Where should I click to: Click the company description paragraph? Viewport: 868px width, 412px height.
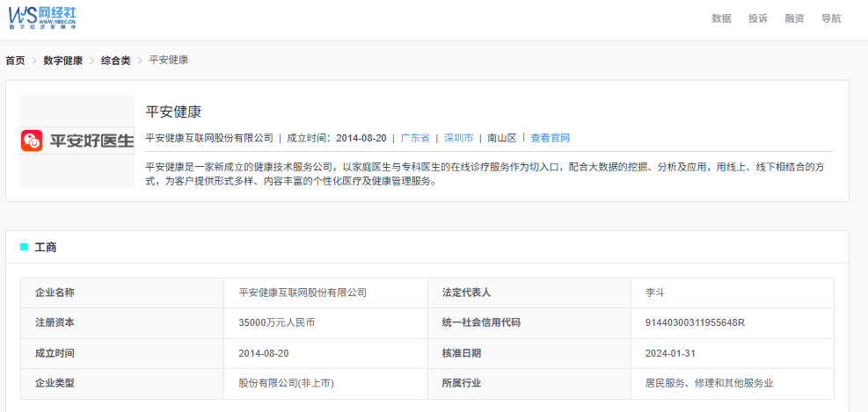click(x=484, y=174)
